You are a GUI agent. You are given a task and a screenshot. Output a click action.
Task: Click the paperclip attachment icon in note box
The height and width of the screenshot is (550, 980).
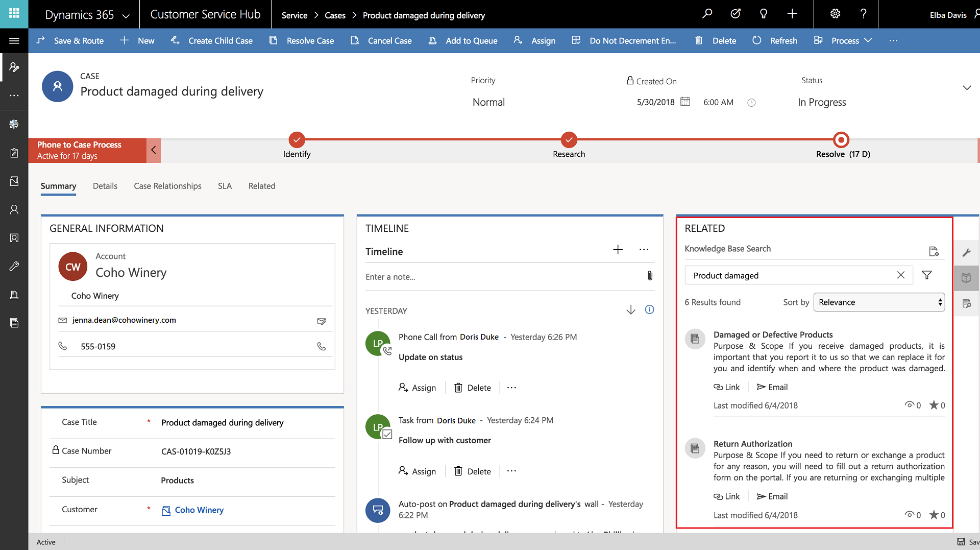pyautogui.click(x=650, y=276)
